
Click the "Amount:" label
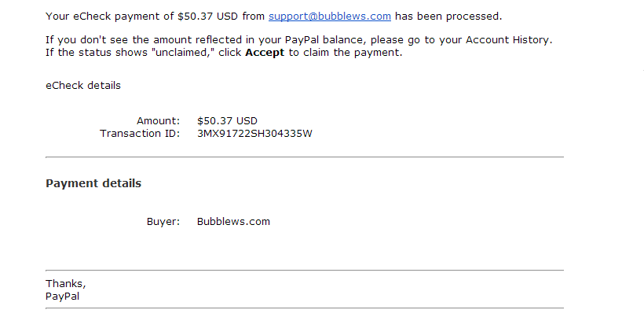(158, 121)
